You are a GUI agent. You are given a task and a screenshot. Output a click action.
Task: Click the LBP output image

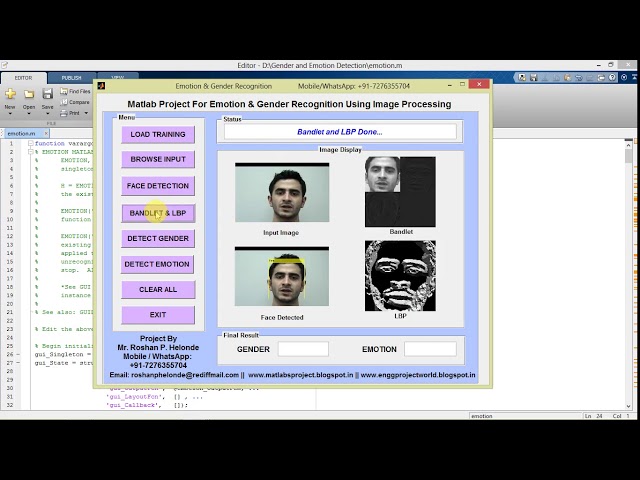(400, 276)
